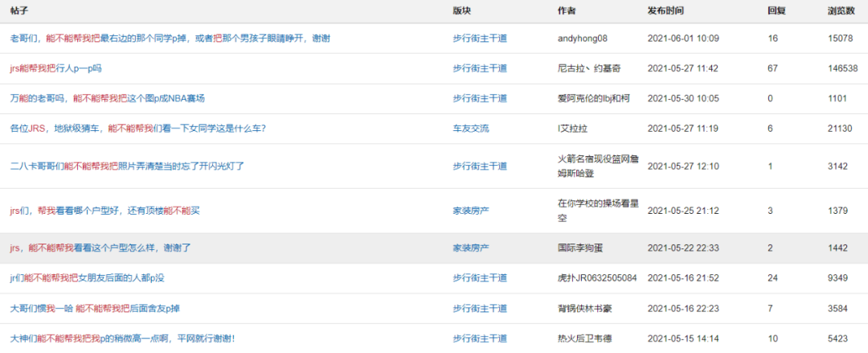Click the 版块 column header
This screenshot has width=868, height=353.
coord(461,11)
